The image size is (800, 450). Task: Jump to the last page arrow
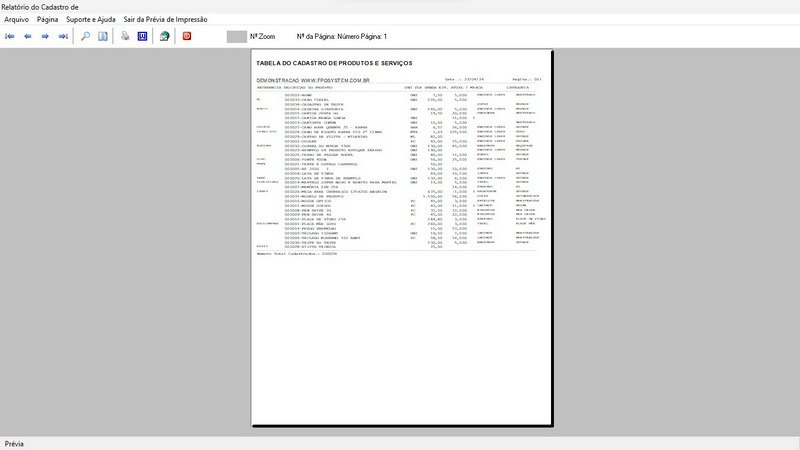click(x=63, y=36)
